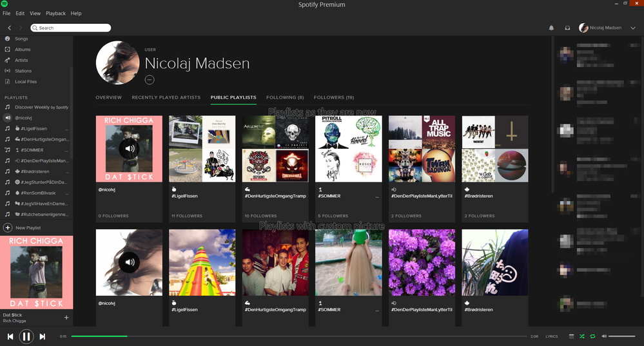Click the 11 FOLLOWERS text under #LigeIFissen
644x346 pixels.
(x=187, y=216)
